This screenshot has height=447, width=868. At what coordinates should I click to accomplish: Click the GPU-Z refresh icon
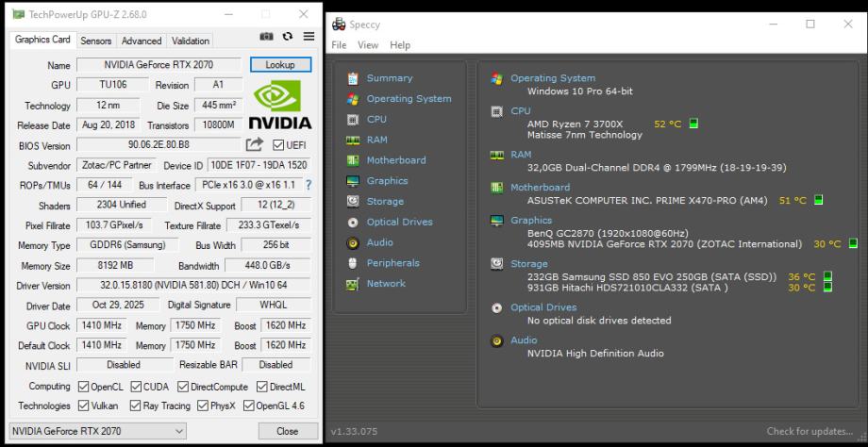click(287, 38)
